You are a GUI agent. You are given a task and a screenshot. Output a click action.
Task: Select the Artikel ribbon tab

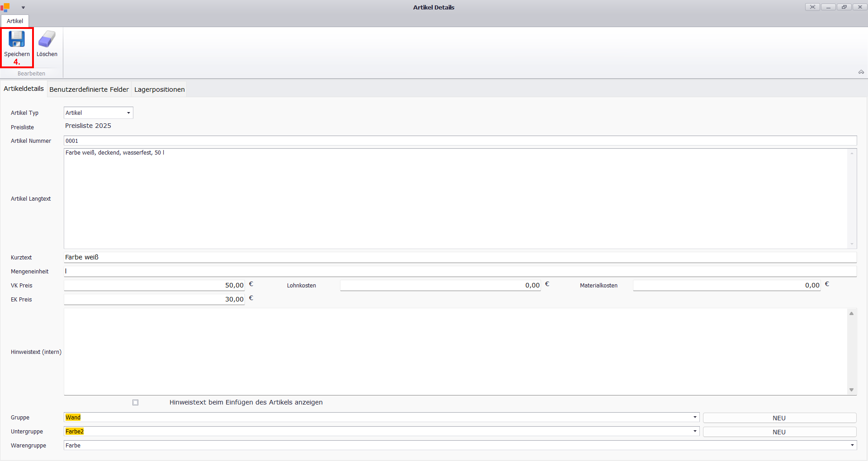point(15,21)
